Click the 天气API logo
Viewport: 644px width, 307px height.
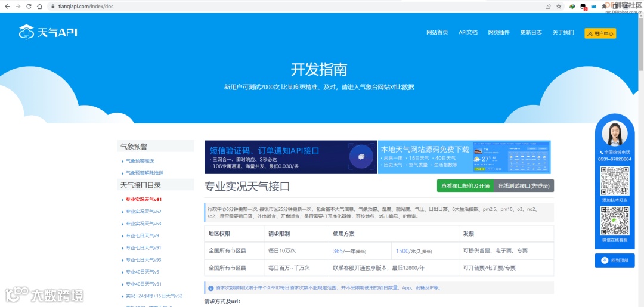click(48, 32)
